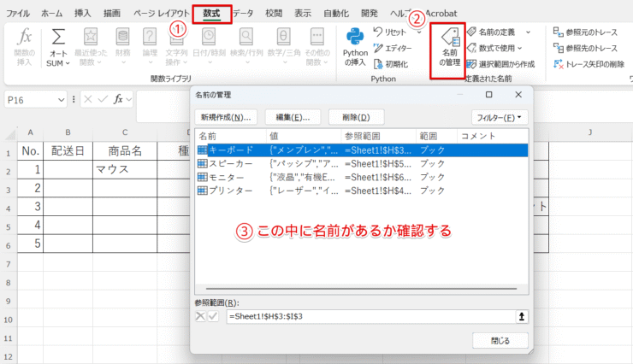633x364 pixels.
Task: Click the collapse dialog arrow beside 参照範囲 field
Action: point(522,316)
